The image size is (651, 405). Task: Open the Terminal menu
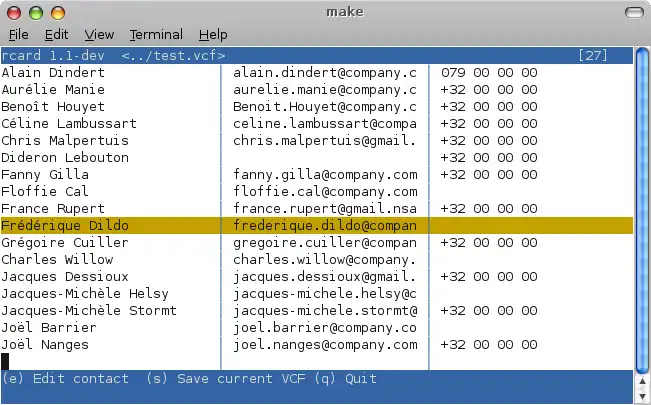(x=156, y=34)
